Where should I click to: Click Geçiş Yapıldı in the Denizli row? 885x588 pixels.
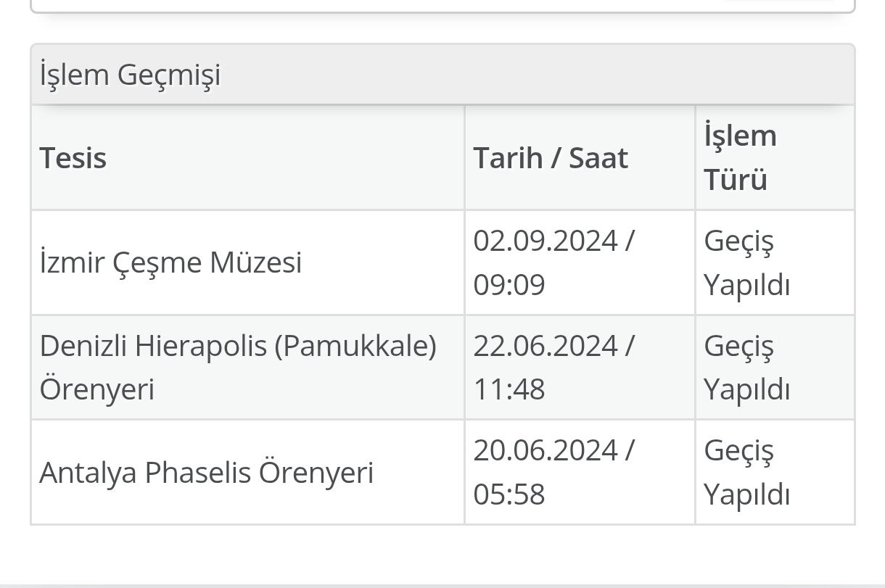(746, 368)
